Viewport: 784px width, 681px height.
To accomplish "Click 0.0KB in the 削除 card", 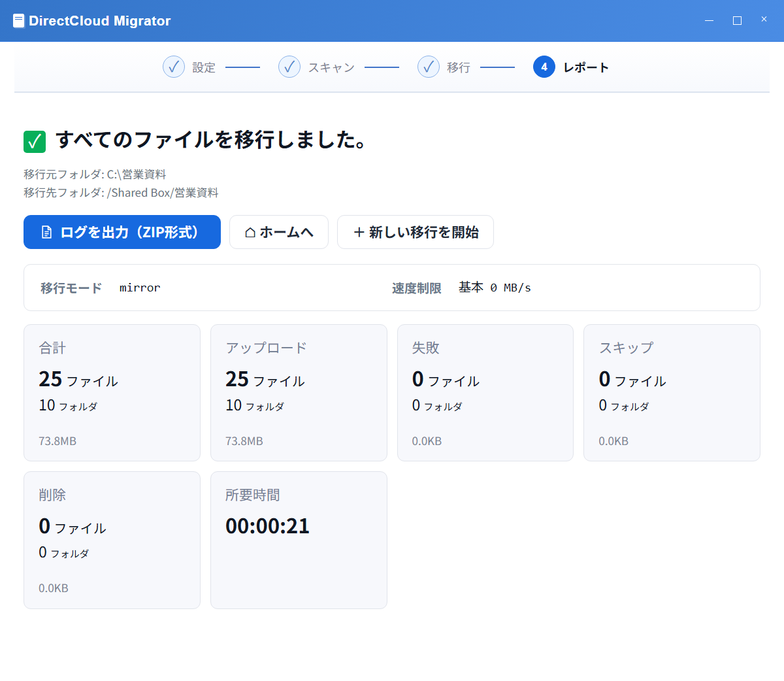I will click(x=54, y=588).
